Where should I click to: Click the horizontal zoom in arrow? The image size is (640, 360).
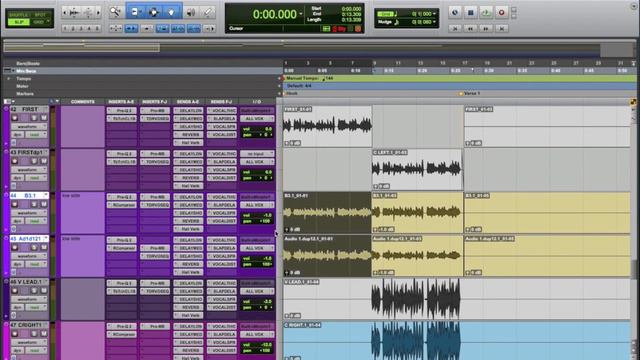tap(98, 13)
